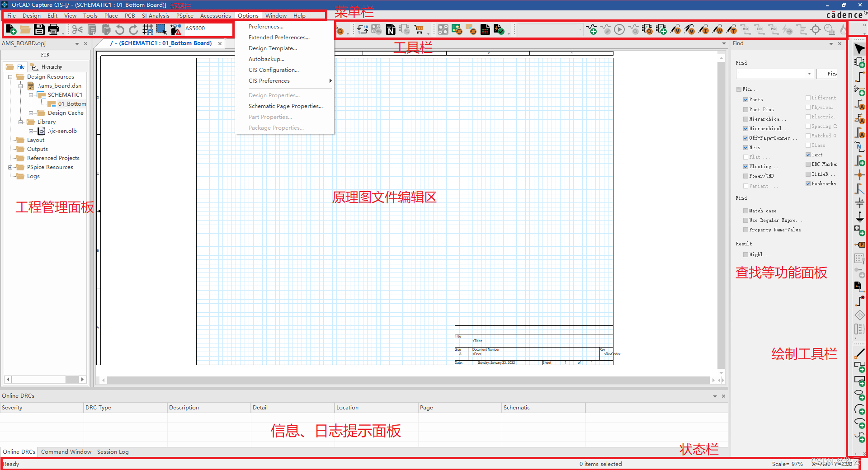868x470 pixels.
Task: Open Schematic Page Properties menu entry
Action: click(285, 106)
